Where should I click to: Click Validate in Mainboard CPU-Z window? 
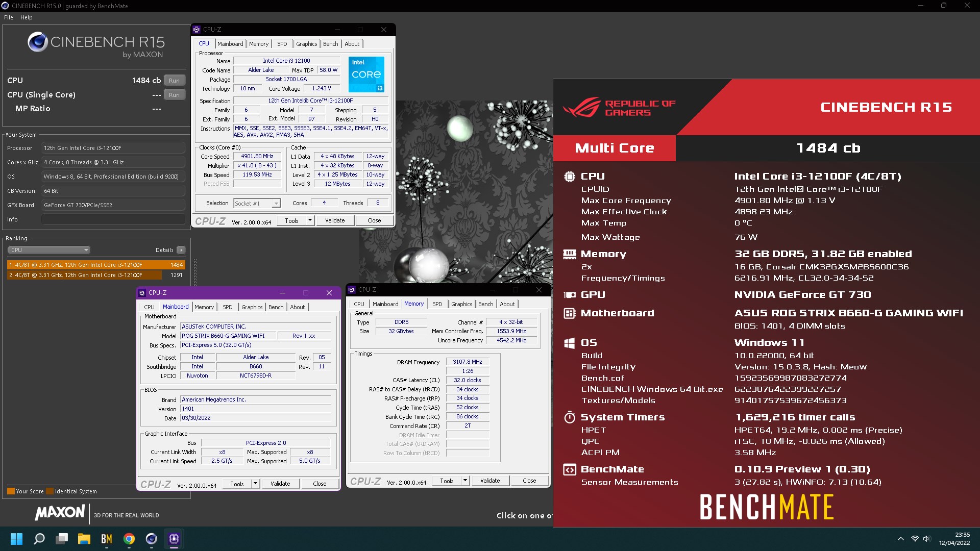[x=280, y=484]
